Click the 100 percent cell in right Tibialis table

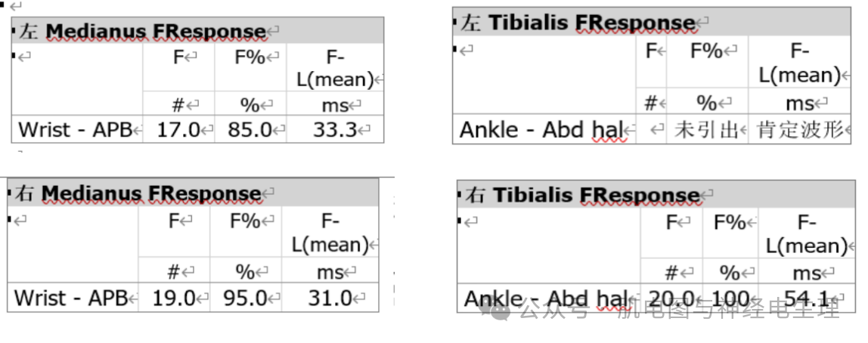[729, 299]
